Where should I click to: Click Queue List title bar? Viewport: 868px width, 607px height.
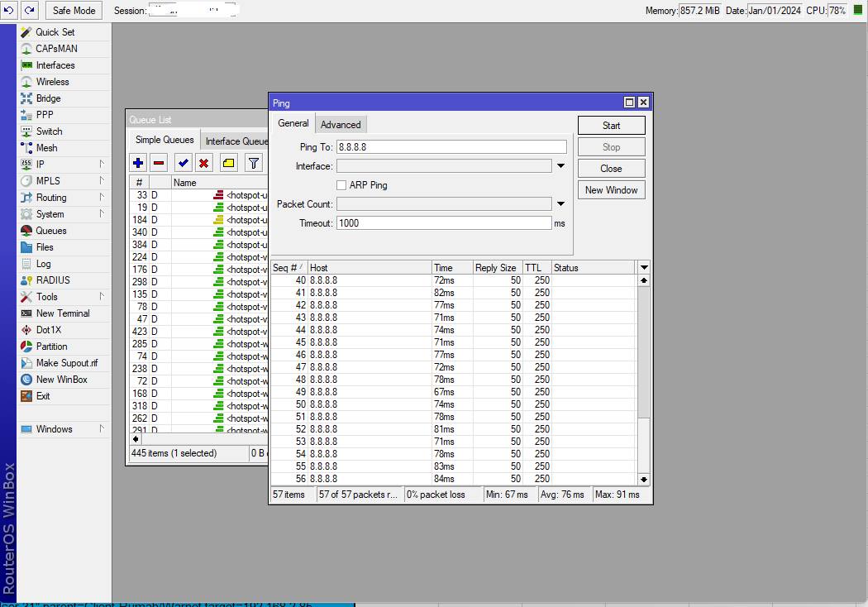coord(198,120)
